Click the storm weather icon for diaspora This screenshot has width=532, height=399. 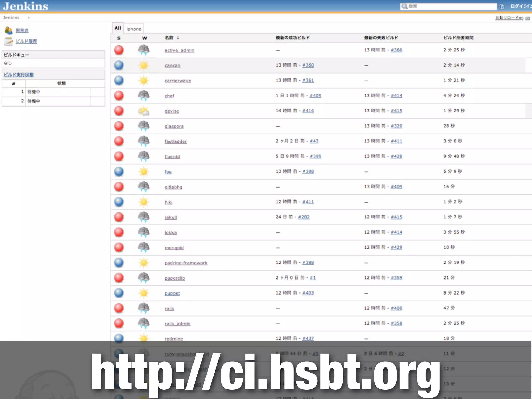144,126
